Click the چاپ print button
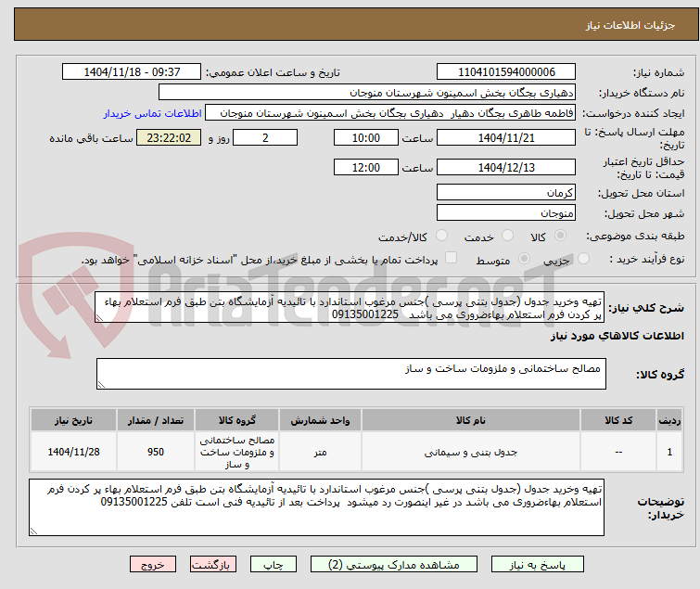This screenshot has height=589, width=700. 274,565
